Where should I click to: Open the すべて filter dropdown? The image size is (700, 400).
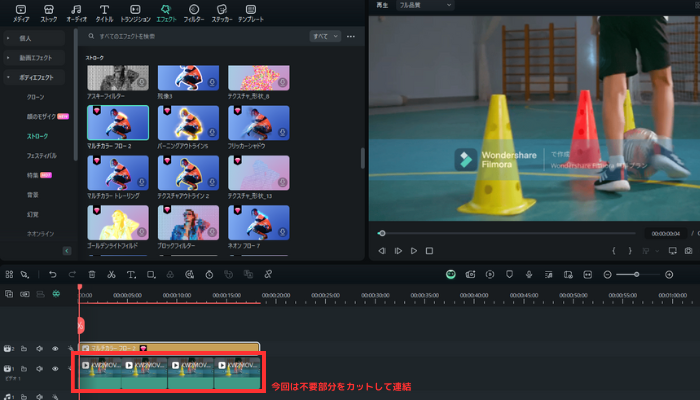(325, 36)
